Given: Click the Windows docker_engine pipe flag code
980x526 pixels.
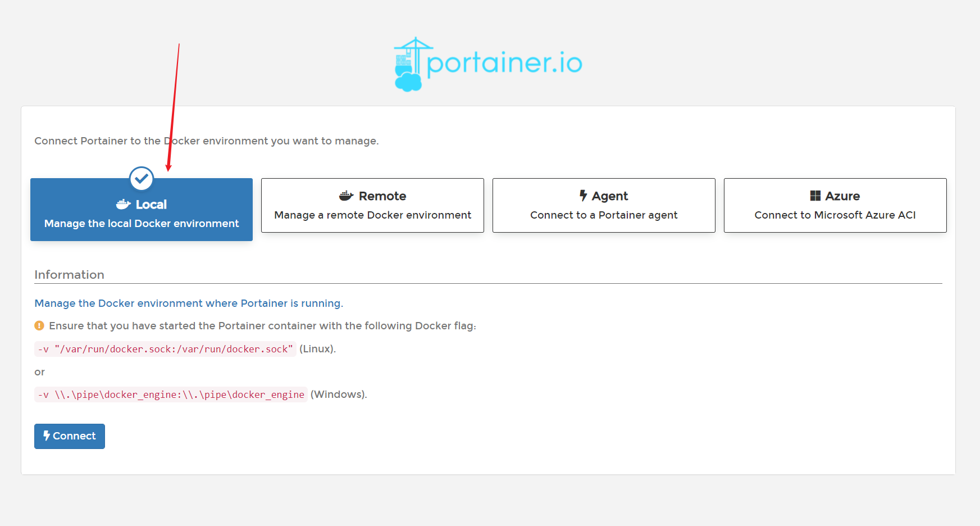Looking at the screenshot, I should (171, 394).
